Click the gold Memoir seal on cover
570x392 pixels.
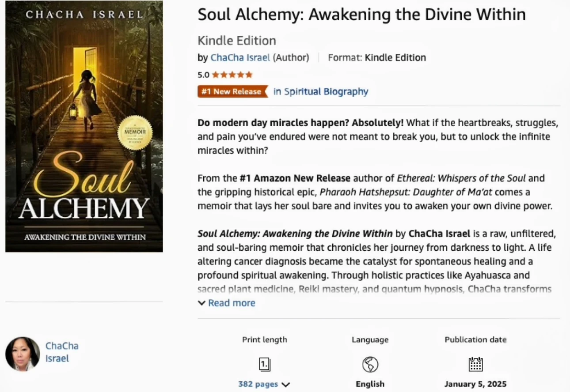pos(135,132)
